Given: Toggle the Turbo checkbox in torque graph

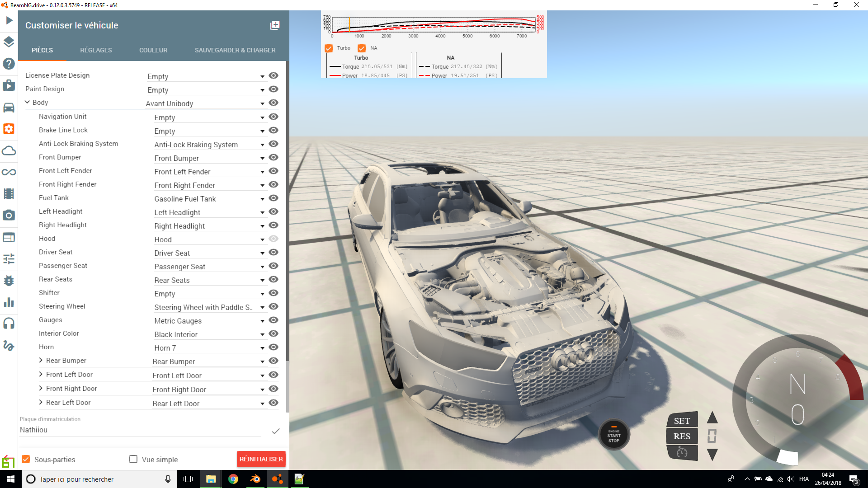Looking at the screenshot, I should 329,48.
